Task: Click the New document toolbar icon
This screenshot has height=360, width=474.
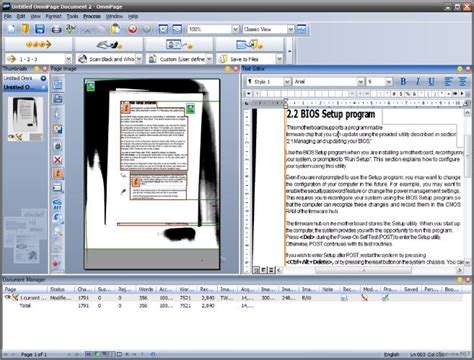Action: pos(12,29)
